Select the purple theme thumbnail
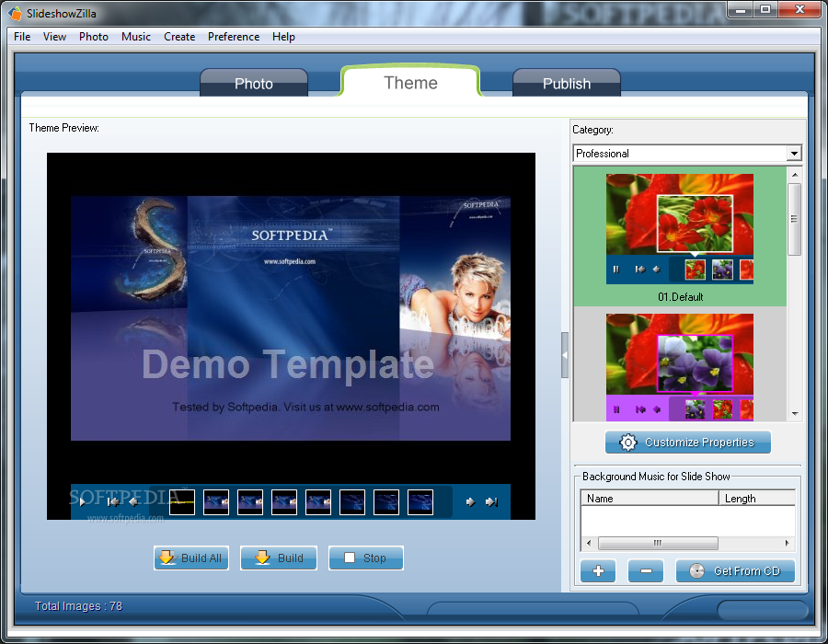 680,367
